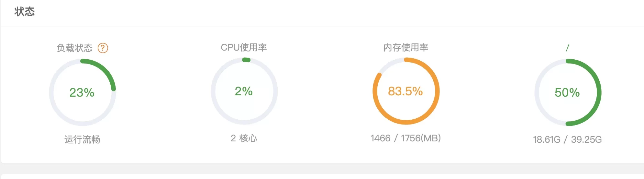Click the 2 核心 core count text

[x=244, y=138]
